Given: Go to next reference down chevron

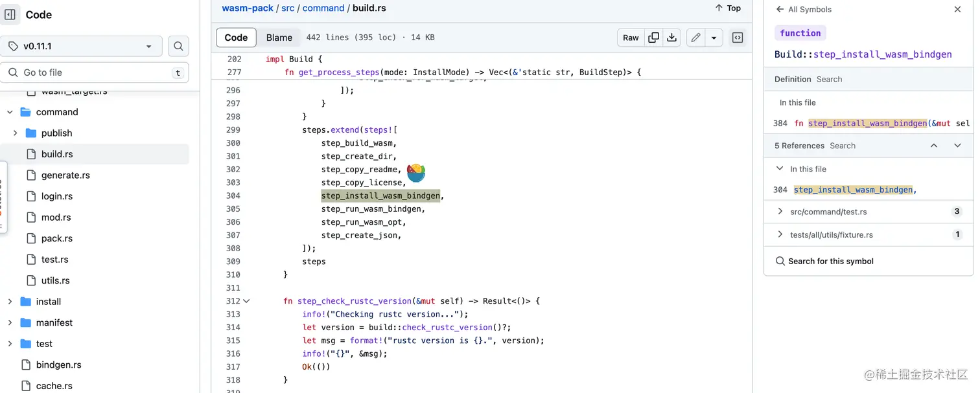Looking at the screenshot, I should [x=958, y=146].
